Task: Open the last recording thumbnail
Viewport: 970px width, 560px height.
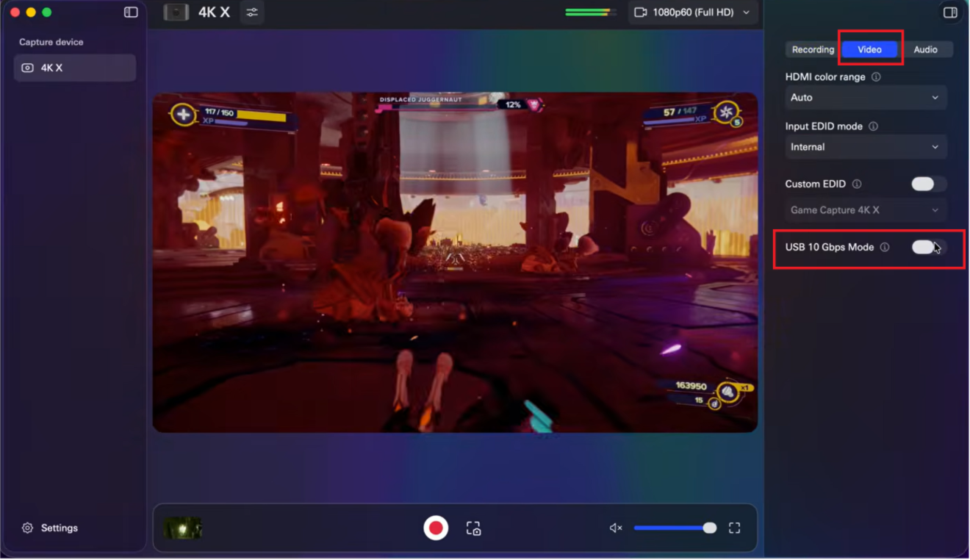Action: 183,528
